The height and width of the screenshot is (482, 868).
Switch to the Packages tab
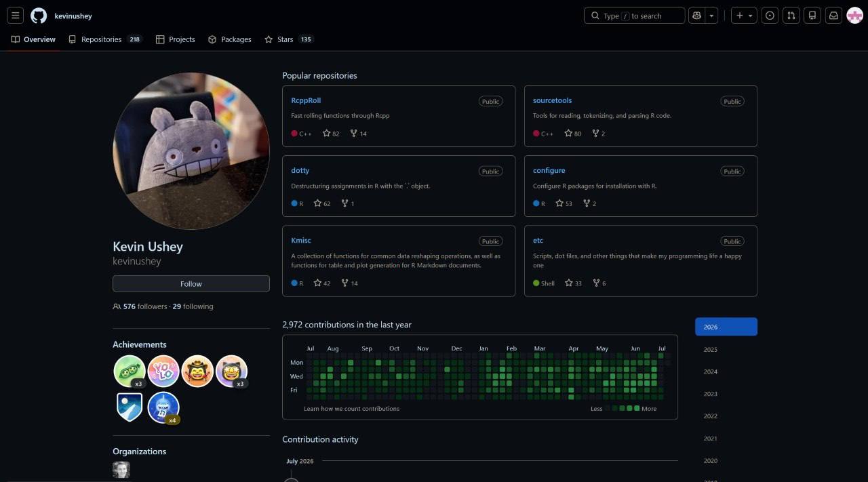pos(229,39)
